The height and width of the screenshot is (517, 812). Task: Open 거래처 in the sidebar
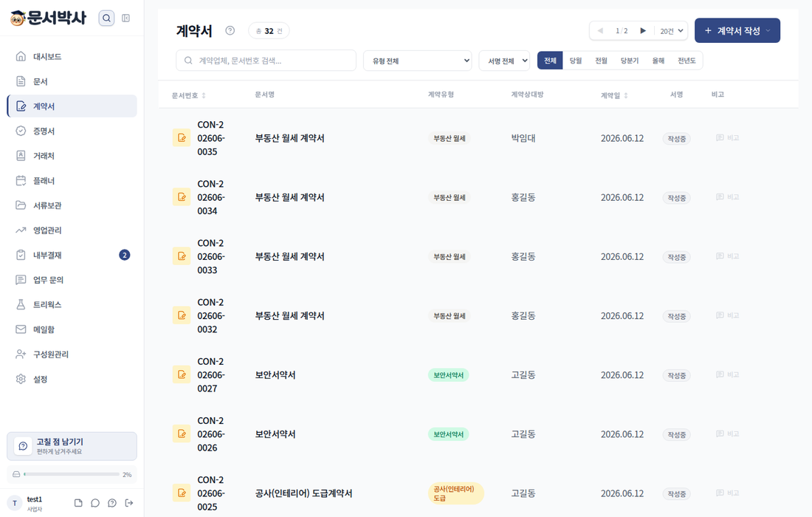click(72, 156)
